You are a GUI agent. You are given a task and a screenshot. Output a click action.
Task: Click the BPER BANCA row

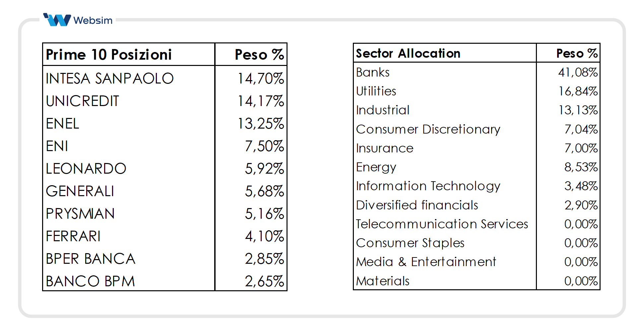pos(91,259)
